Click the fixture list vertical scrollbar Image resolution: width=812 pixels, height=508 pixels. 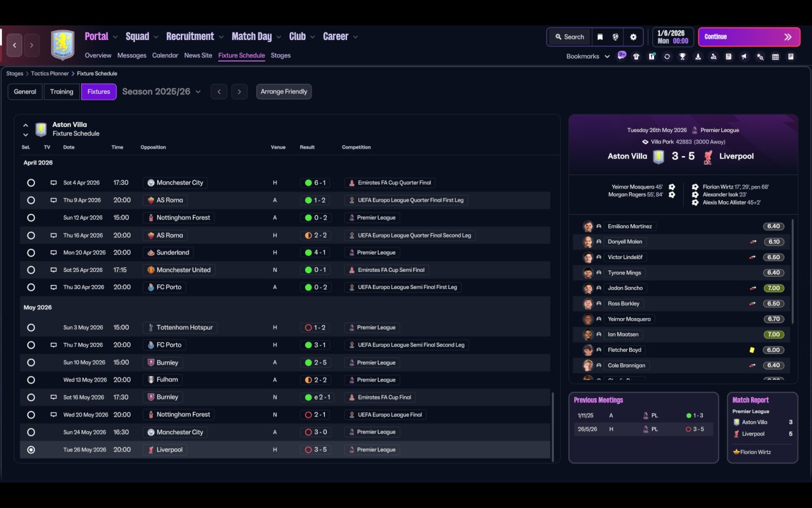pos(553,427)
